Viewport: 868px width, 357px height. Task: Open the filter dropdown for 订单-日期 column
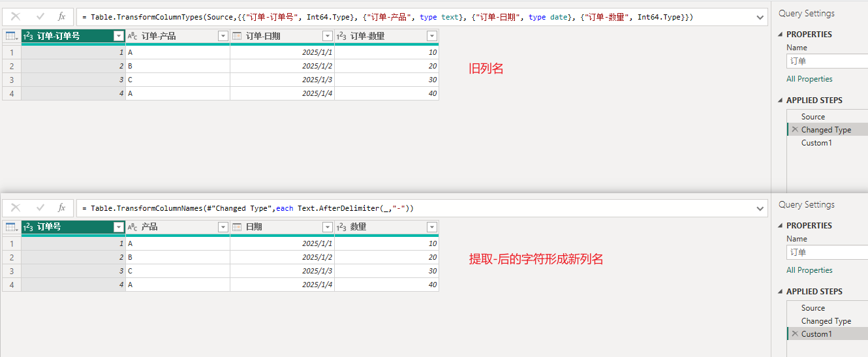coord(328,37)
